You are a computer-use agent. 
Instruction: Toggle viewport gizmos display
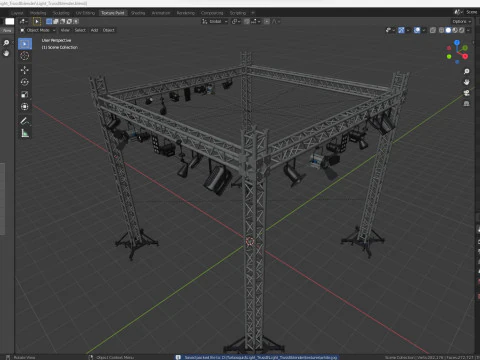(x=401, y=30)
